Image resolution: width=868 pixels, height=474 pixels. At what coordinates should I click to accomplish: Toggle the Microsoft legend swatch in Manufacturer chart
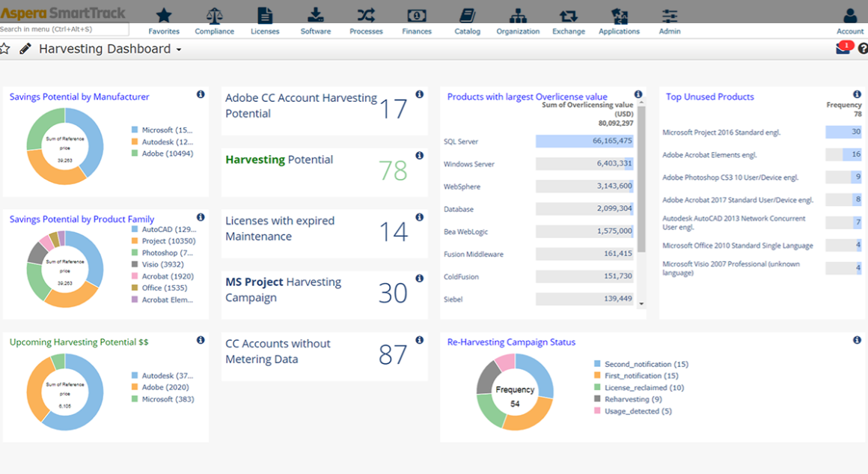tap(135, 130)
